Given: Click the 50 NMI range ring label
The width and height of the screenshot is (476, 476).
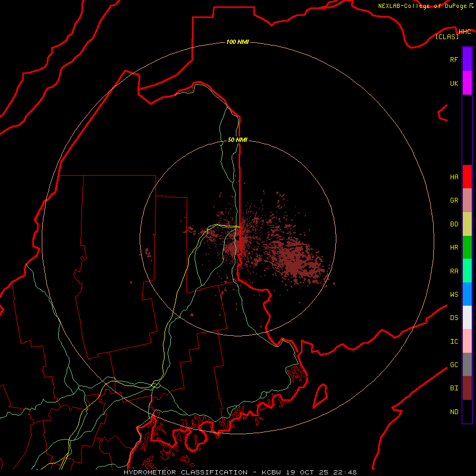Looking at the screenshot, I should [x=237, y=140].
